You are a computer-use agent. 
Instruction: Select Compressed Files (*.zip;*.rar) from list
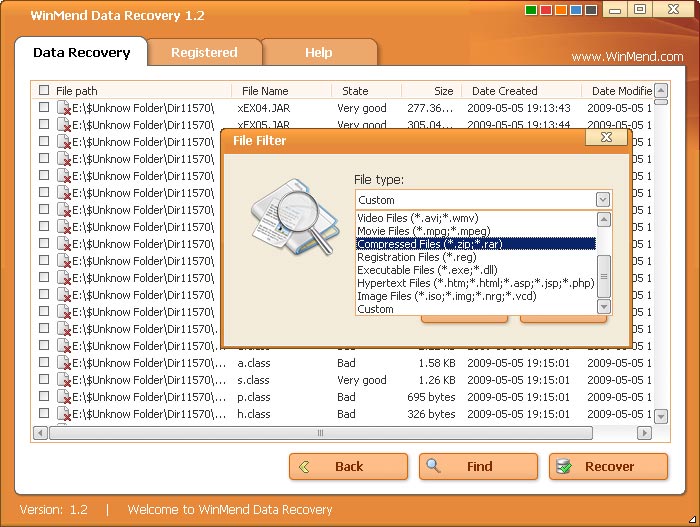coord(475,244)
